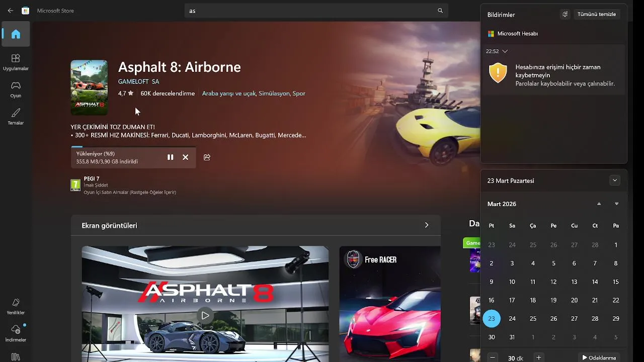Go back with the Microsoft Store back arrow
This screenshot has height=362, width=644.
pos(11,11)
